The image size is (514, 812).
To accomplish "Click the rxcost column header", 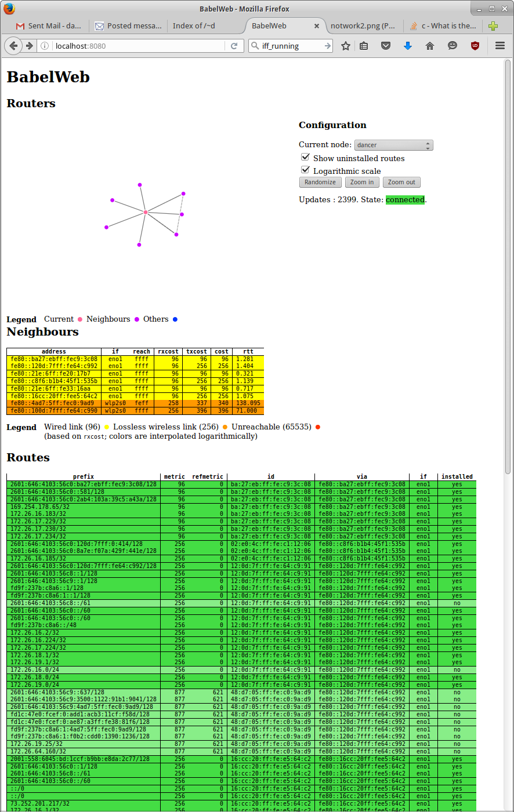I will (168, 351).
